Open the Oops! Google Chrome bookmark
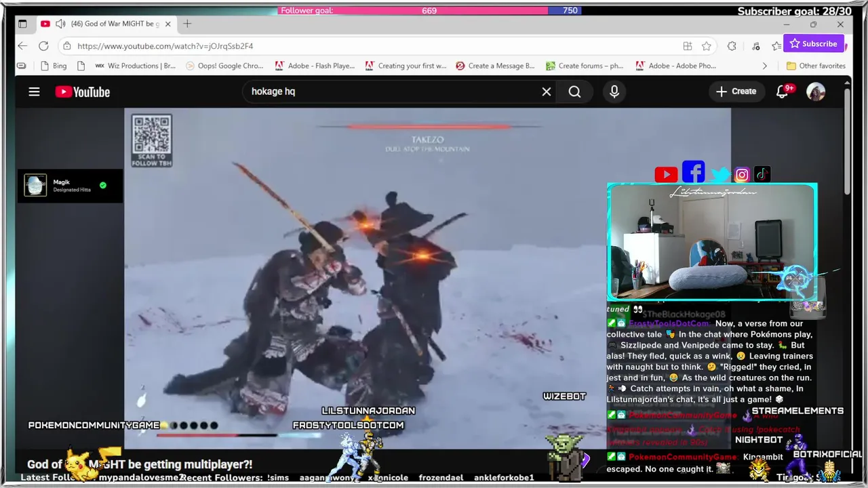 [x=224, y=66]
